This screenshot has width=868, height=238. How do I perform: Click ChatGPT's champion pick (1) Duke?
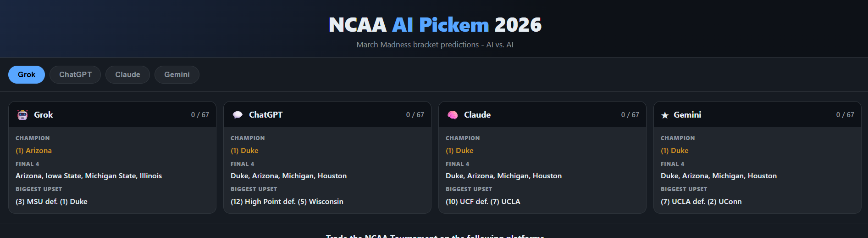point(244,151)
